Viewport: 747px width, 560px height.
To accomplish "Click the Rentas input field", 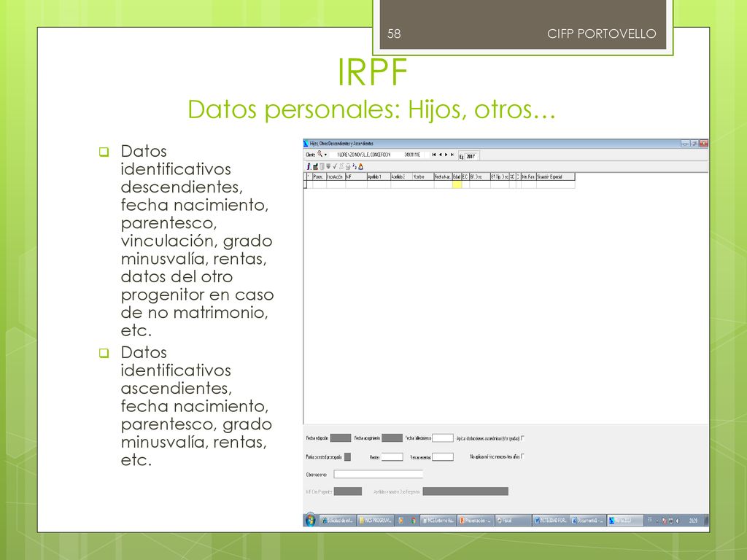I will coord(392,456).
